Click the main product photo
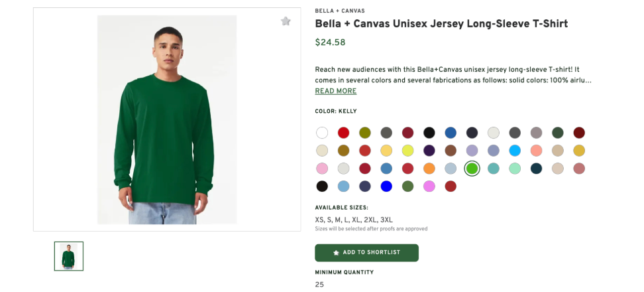Screen dimensions: 644x292 (166, 119)
